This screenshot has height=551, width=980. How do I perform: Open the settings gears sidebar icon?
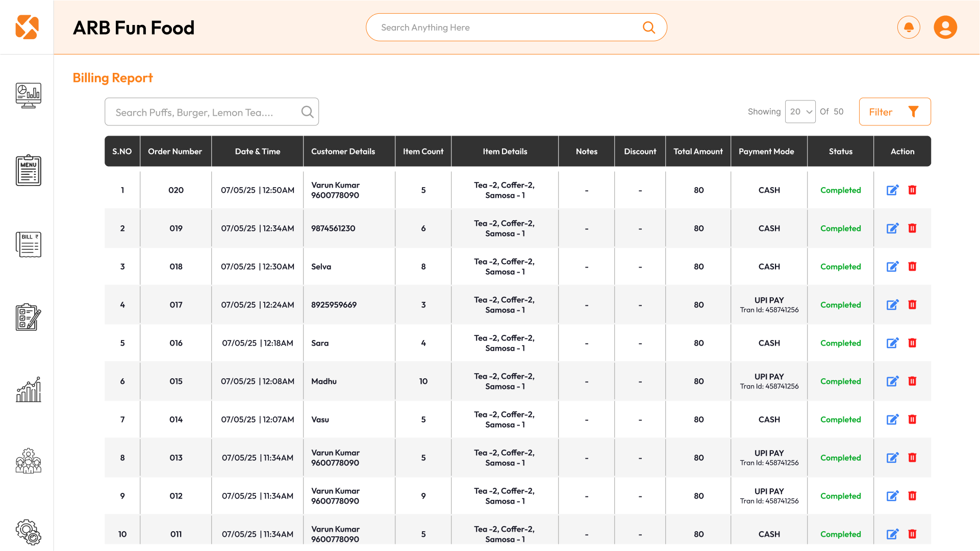(29, 532)
